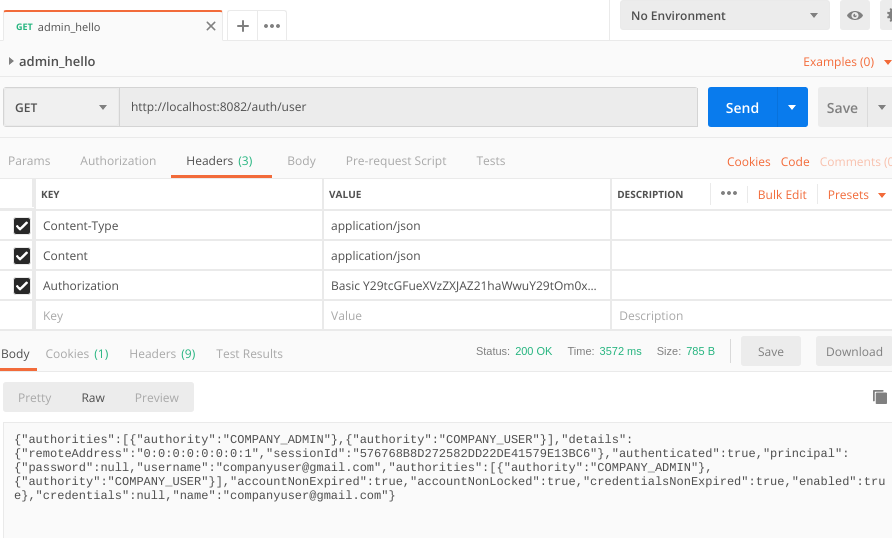Image resolution: width=892 pixels, height=538 pixels.
Task: Click the empty Key input field
Action: pyautogui.click(x=179, y=316)
